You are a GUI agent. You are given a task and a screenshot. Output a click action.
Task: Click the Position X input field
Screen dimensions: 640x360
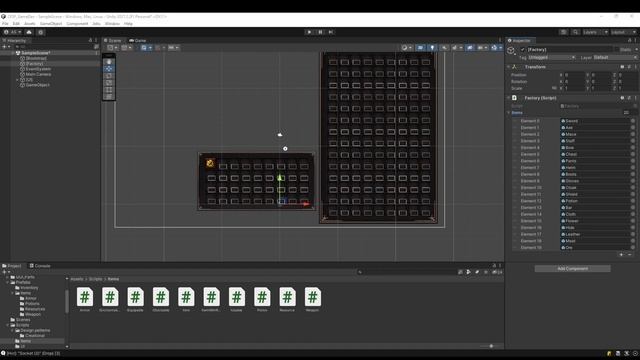coord(574,75)
